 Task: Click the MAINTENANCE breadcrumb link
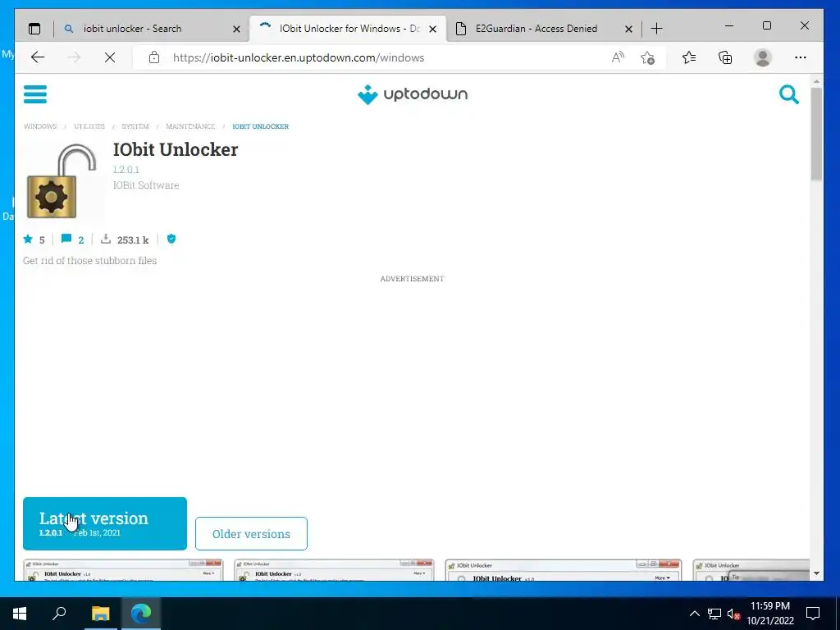pos(190,126)
